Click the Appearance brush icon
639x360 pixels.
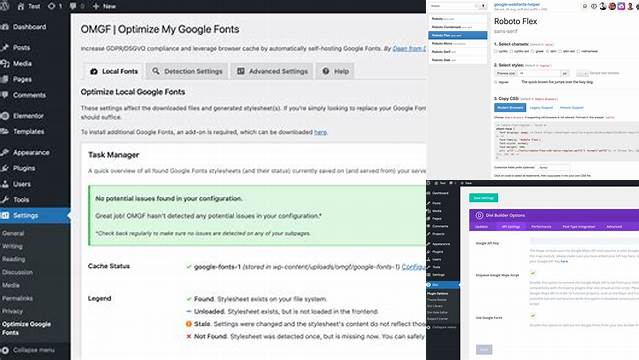4,152
